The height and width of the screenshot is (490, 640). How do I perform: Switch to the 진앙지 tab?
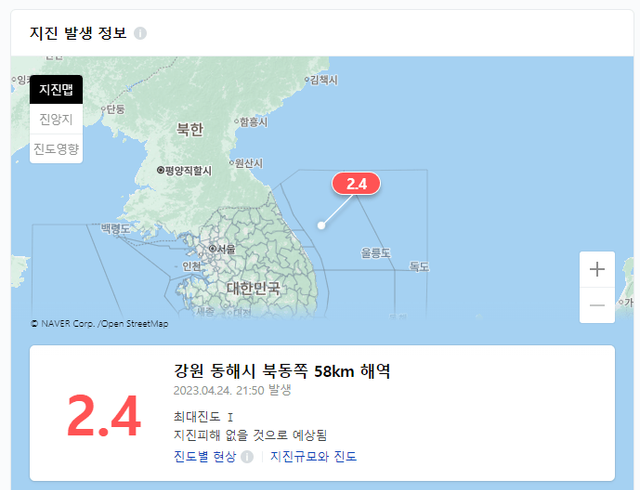point(56,119)
